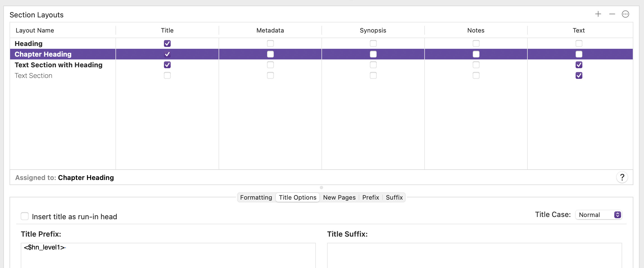Select the Prefix tab
This screenshot has width=644, height=268.
pos(370,197)
